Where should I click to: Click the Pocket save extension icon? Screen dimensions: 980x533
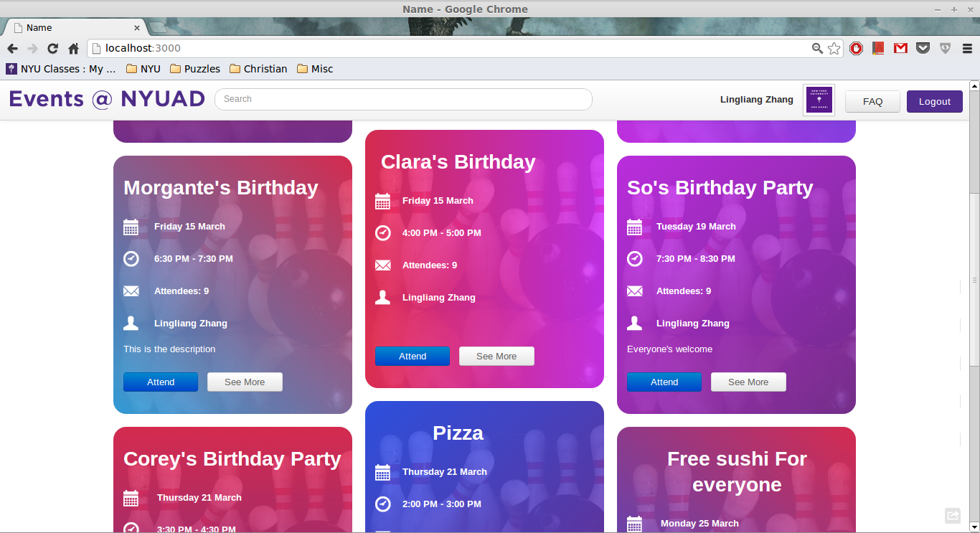coord(923,48)
